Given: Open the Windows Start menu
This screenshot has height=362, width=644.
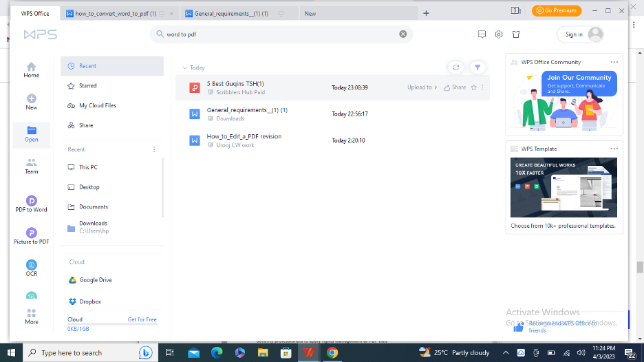Looking at the screenshot, I should click(x=11, y=352).
